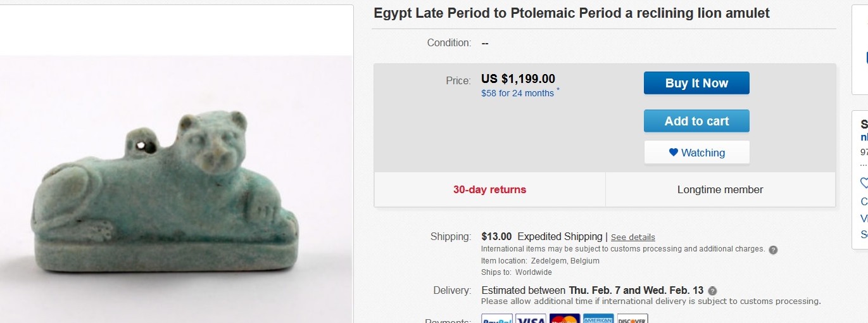Click the Longtime member badge
The image size is (868, 323).
coord(720,189)
